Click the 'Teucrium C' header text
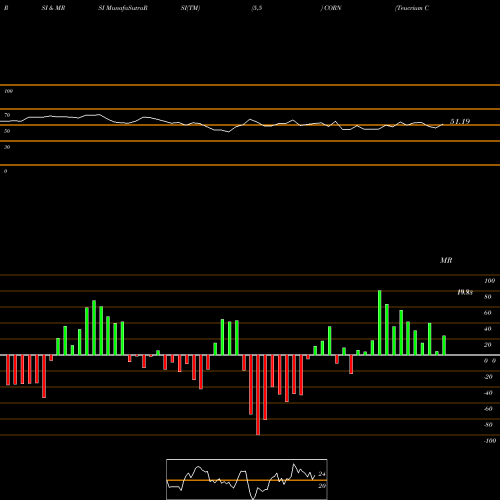 tap(412, 8)
